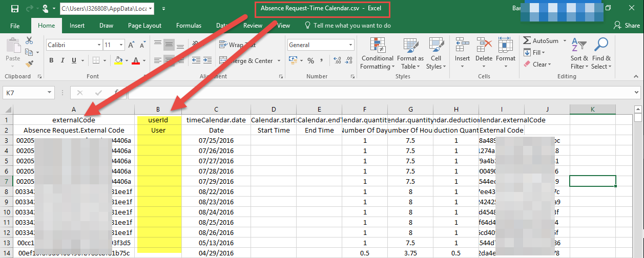Open Cell Styles gallery
The width and height of the screenshot is (644, 258).
click(x=436, y=53)
